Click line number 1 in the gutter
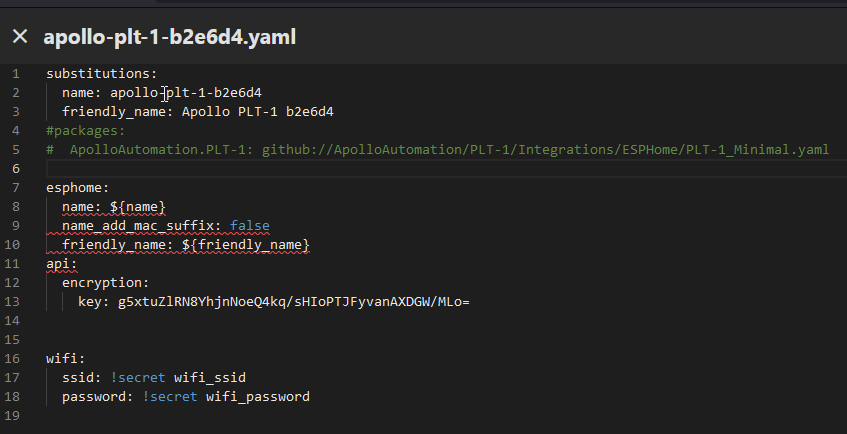This screenshot has height=434, width=847. (x=15, y=74)
